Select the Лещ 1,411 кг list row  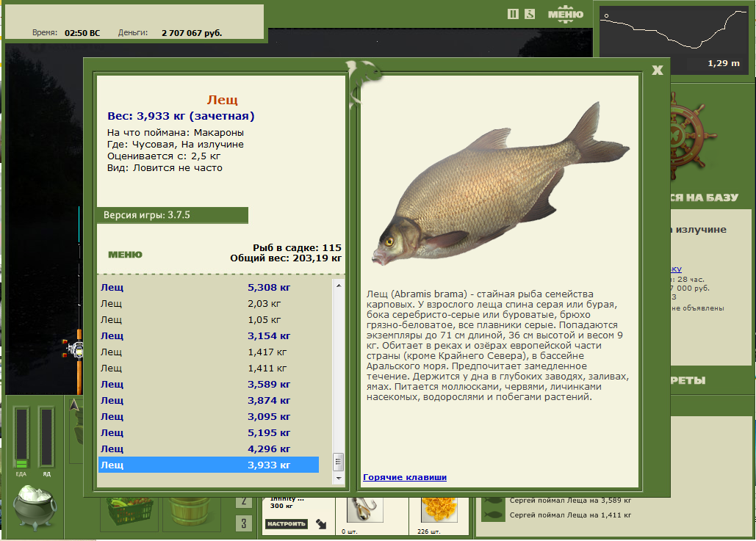(209, 368)
